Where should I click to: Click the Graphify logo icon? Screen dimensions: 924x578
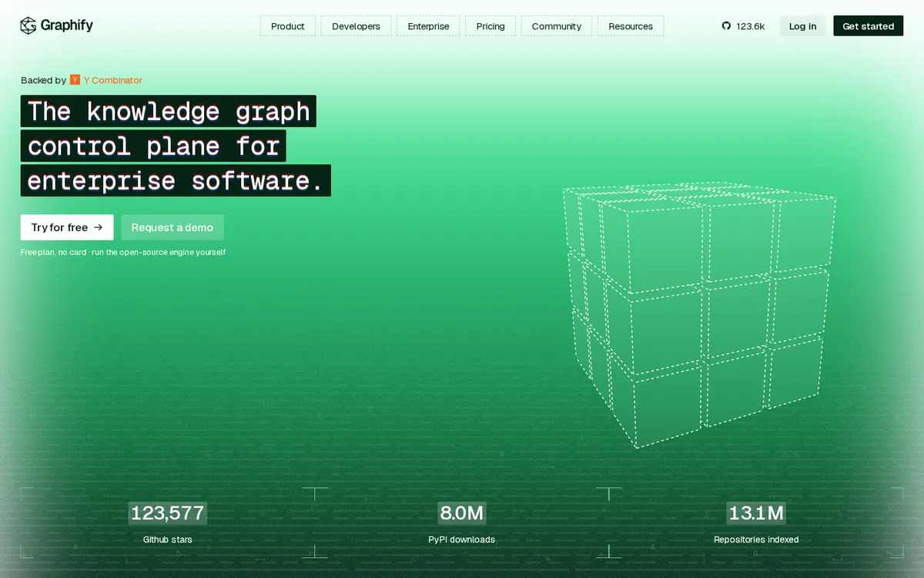[x=28, y=25]
